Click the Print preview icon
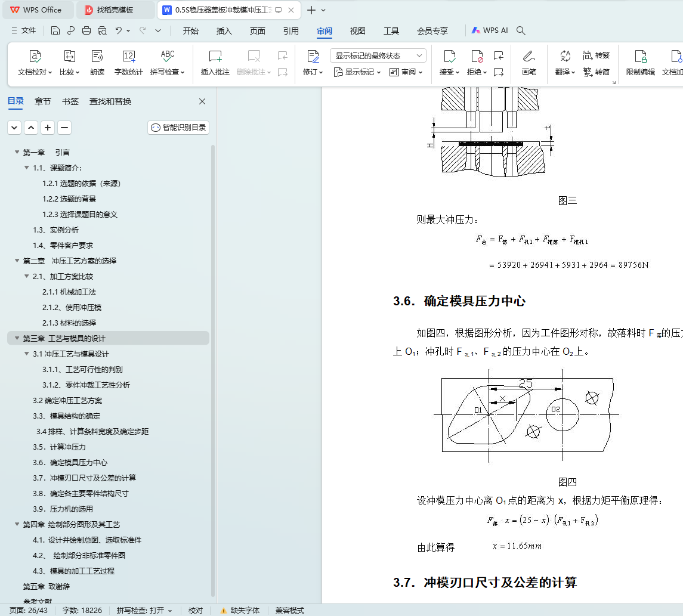The image size is (683, 616). pos(102,30)
